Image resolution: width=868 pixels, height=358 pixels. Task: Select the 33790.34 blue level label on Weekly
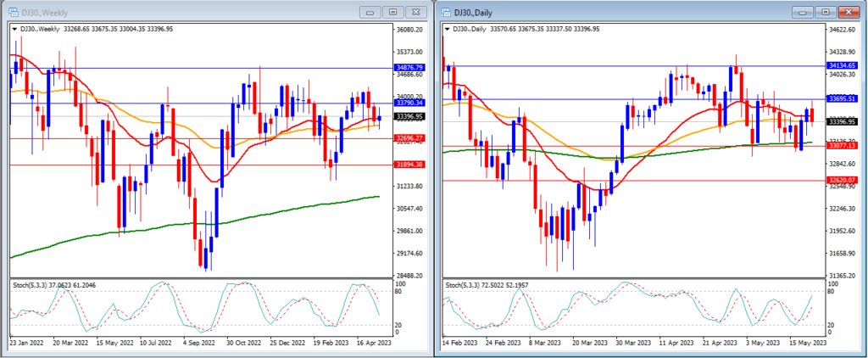click(409, 103)
